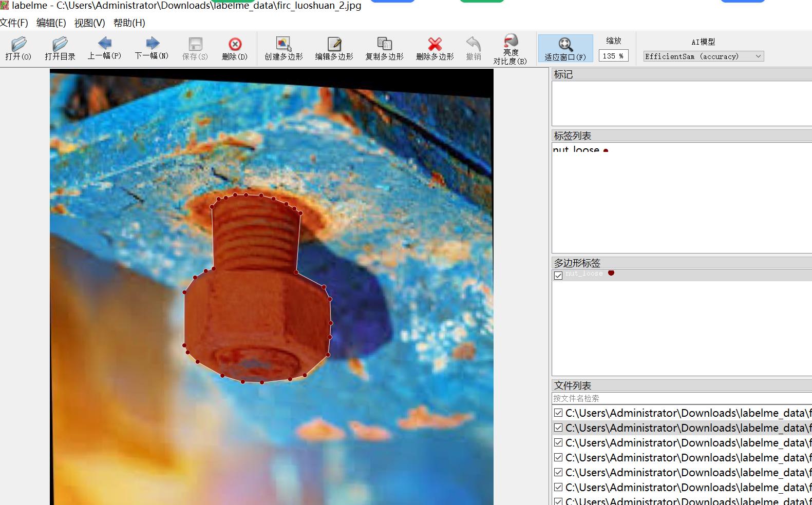
Task: Click the Open Directory (打开目录) icon
Action: coord(60,49)
